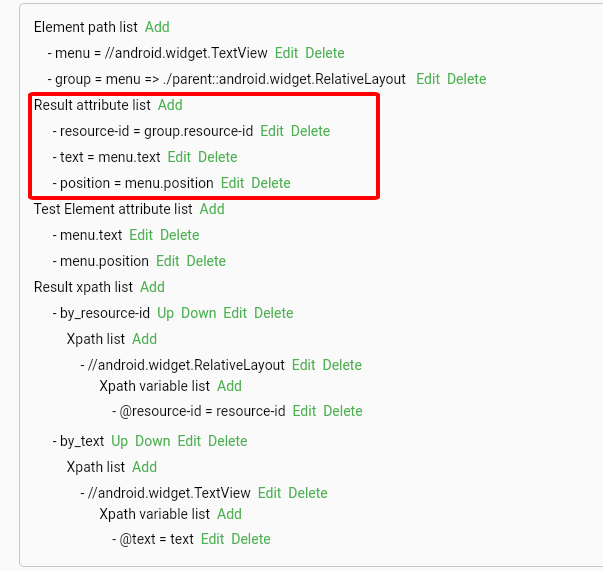Edit the position = menu.position attribute
Image resolution: width=603 pixels, height=571 pixels.
(232, 183)
